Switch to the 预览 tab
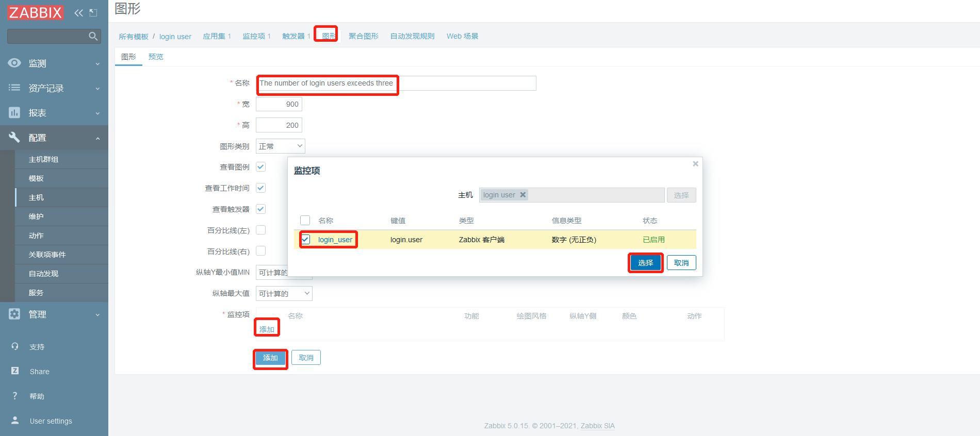The width and height of the screenshot is (980, 436). (156, 57)
